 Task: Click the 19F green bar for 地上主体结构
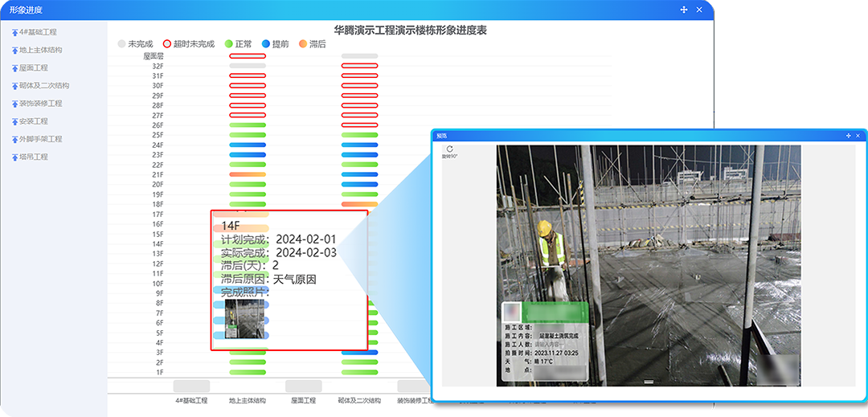point(248,194)
